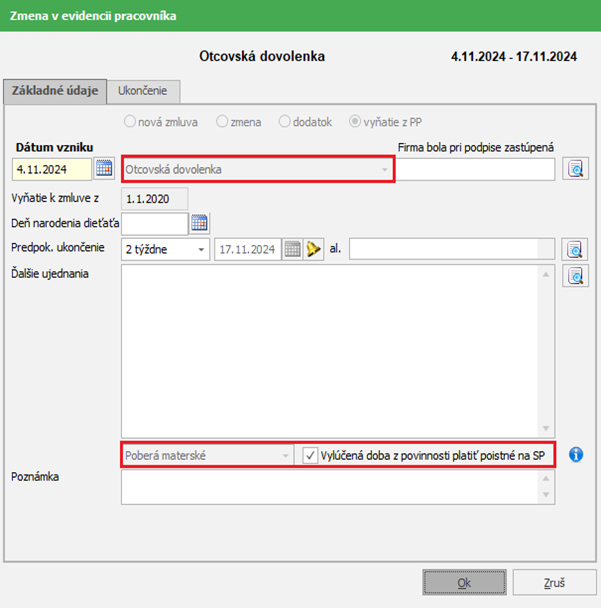The height and width of the screenshot is (608, 601).
Task: Click the date range 4.11.2024 - 17.11.2024
Action: pos(514,57)
